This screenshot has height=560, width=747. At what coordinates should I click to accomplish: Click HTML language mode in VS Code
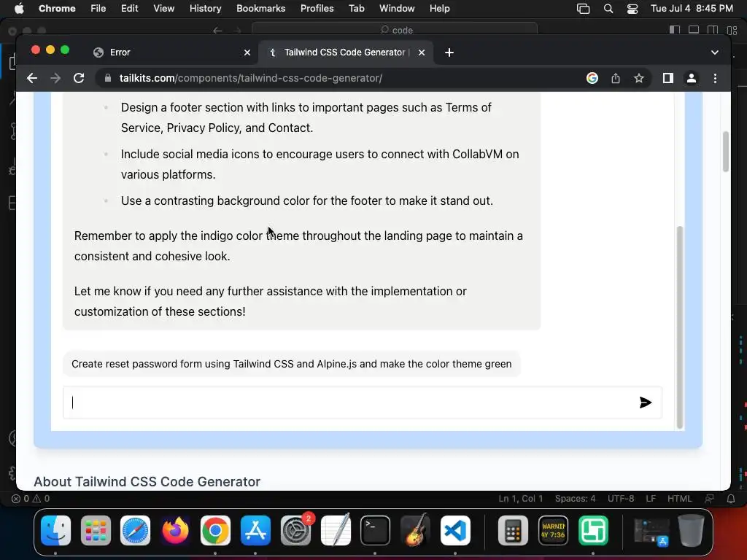point(679,499)
